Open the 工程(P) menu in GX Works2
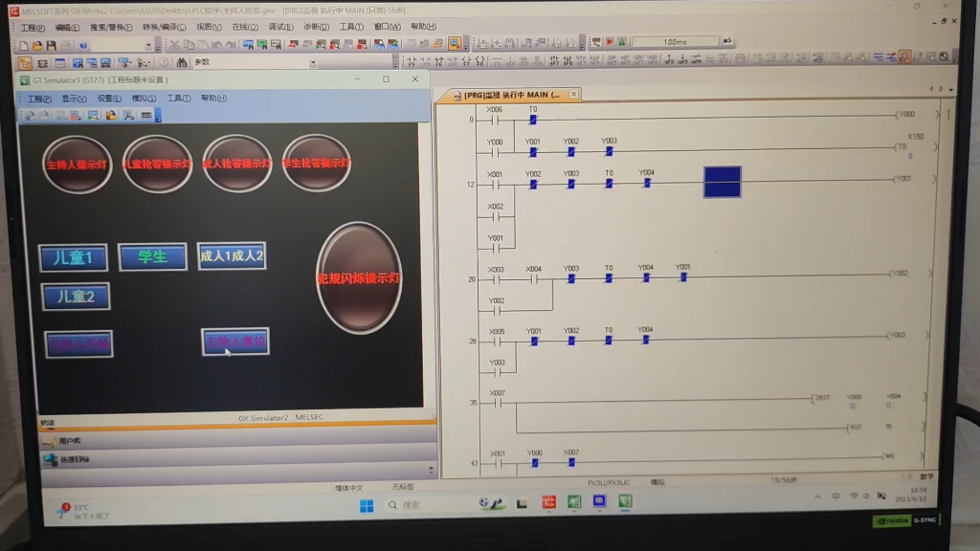 click(33, 28)
